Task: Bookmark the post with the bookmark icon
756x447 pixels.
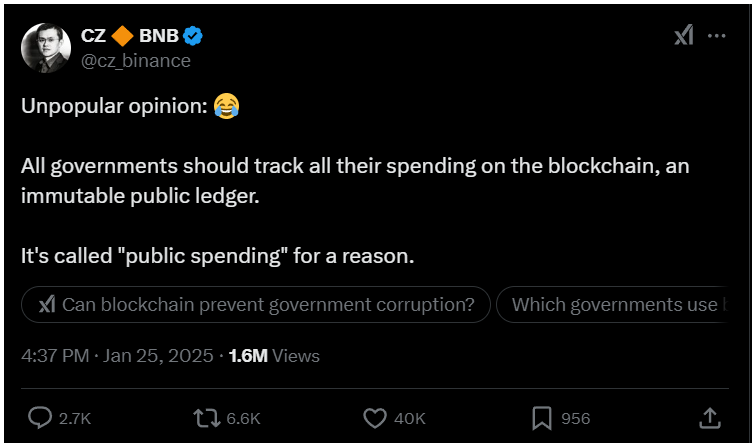Action: [541, 417]
